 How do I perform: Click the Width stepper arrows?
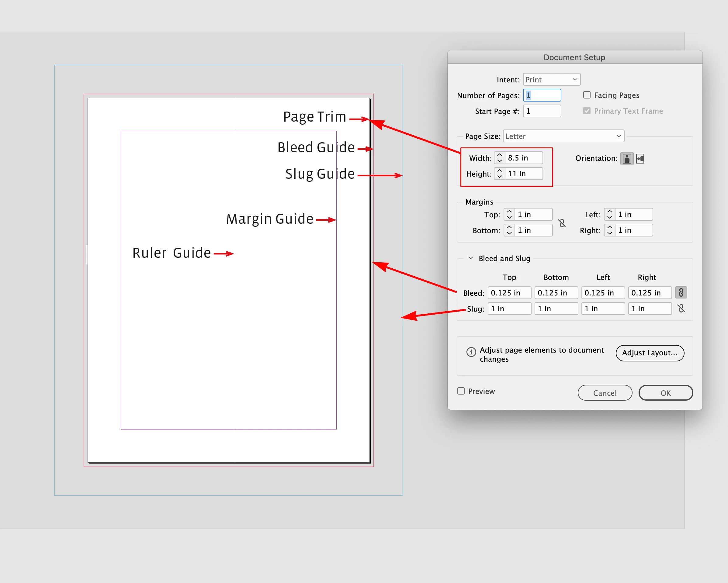(x=500, y=158)
